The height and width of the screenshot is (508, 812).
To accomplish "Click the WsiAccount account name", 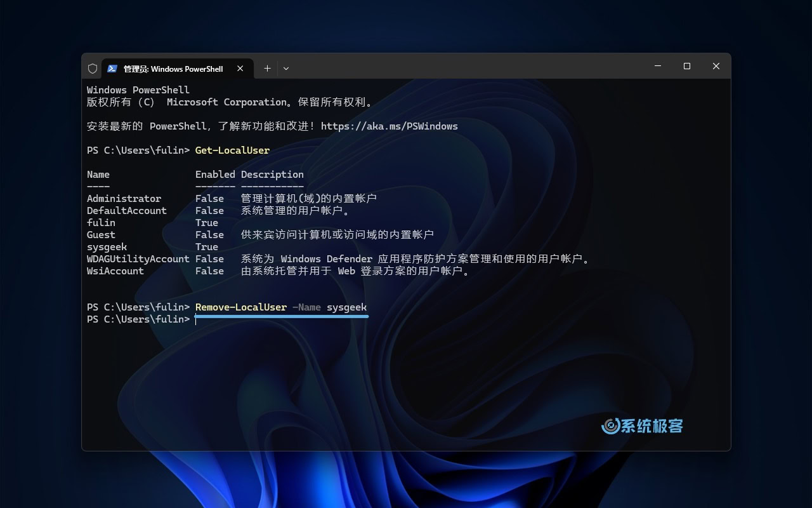I will click(x=115, y=271).
